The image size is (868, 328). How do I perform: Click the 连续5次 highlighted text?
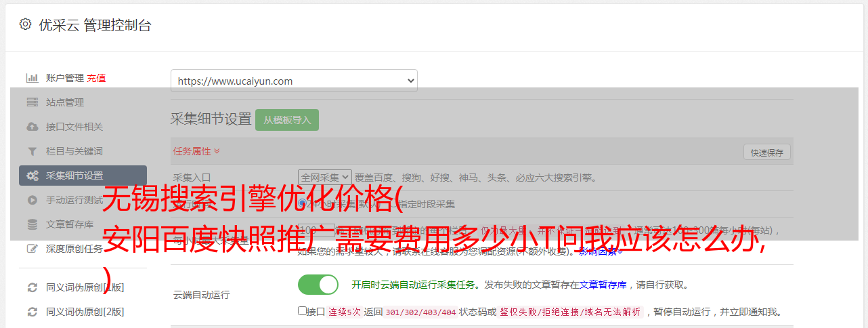tap(344, 312)
